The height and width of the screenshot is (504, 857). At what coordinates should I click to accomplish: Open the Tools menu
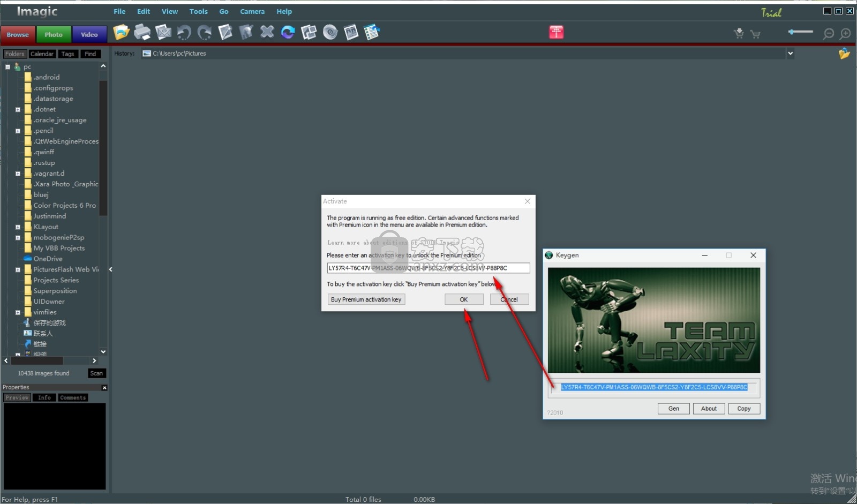(x=198, y=11)
